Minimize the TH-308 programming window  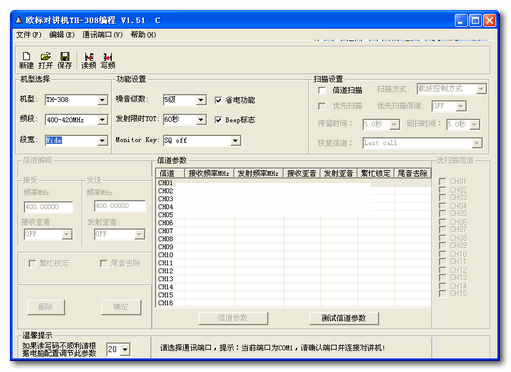point(461,21)
